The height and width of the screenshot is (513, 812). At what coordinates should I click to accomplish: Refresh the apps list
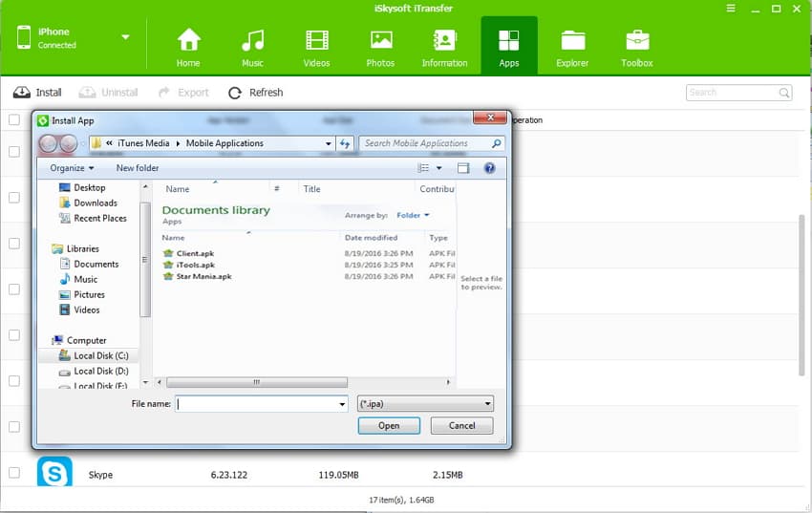(x=256, y=92)
